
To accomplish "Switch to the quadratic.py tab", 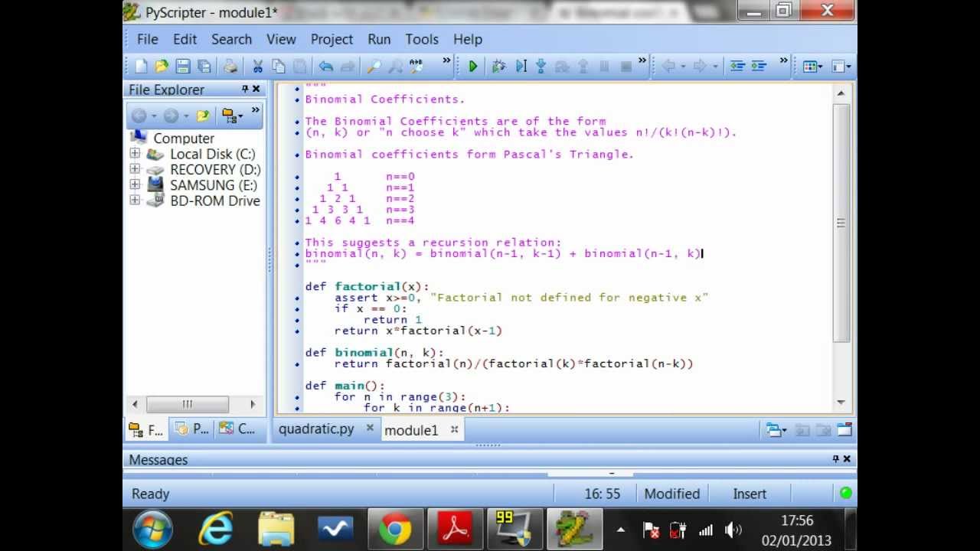I will 316,429.
